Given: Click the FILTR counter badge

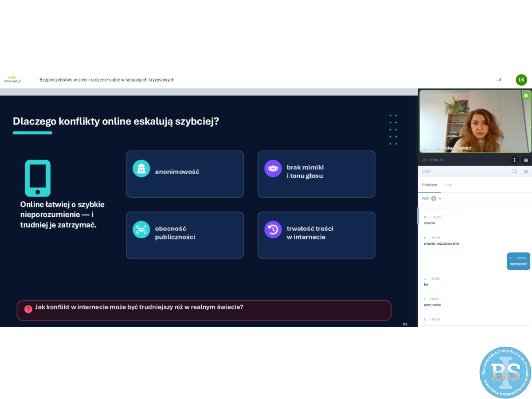Looking at the screenshot, I should (434, 199).
